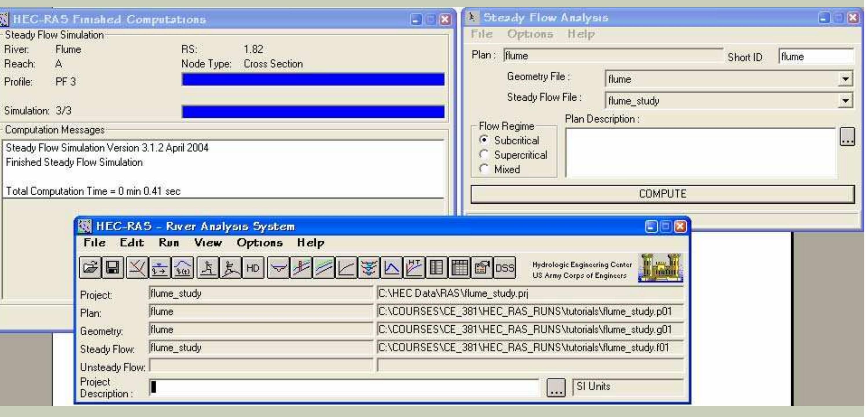Viewport: 868px width, 417px height.
Task: Click the steady flow analysis running-man icon
Action: pyautogui.click(x=208, y=268)
